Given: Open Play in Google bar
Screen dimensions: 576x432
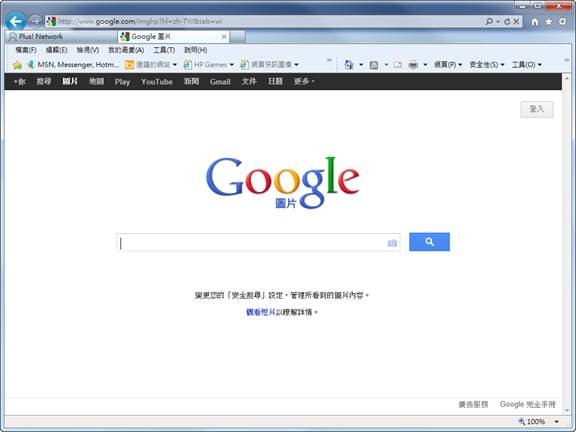Looking at the screenshot, I should pos(122,82).
